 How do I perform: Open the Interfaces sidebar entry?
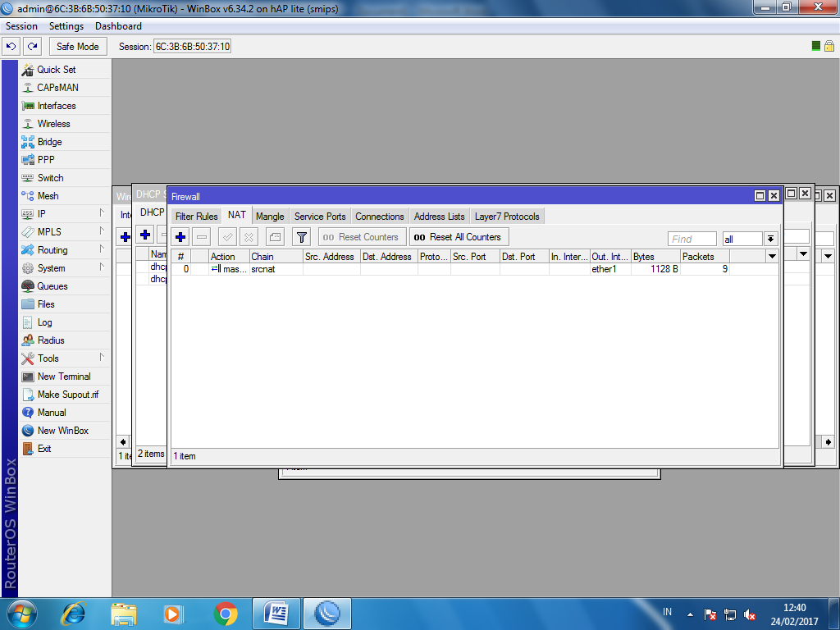coord(64,106)
